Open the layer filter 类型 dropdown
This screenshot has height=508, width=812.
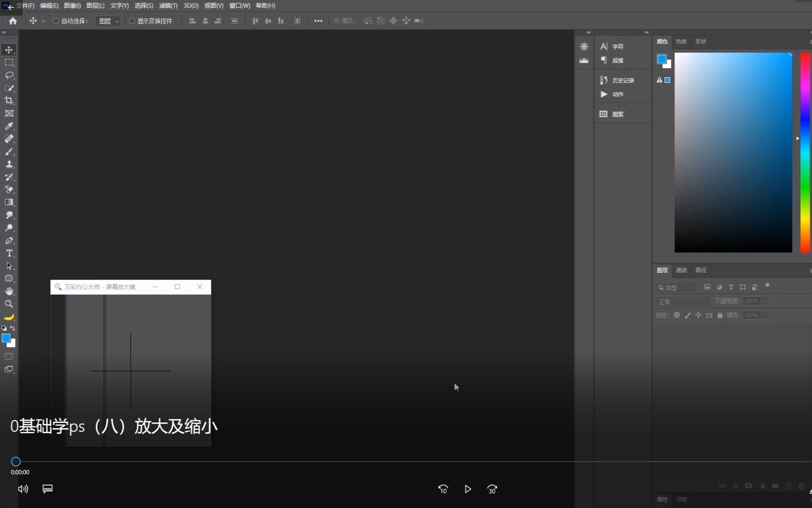pyautogui.click(x=675, y=288)
